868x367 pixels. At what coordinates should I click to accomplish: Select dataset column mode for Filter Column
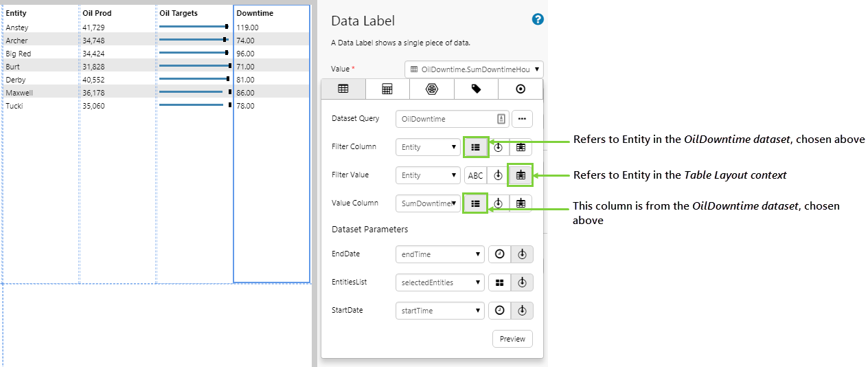[475, 147]
